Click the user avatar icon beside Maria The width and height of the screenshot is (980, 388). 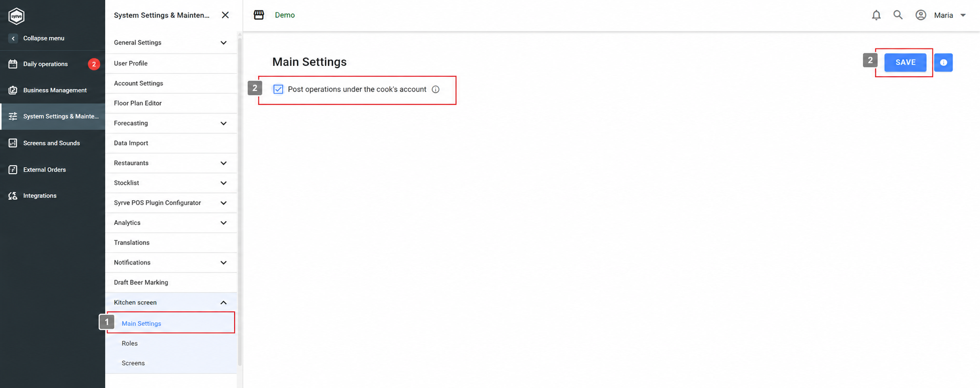pos(921,15)
